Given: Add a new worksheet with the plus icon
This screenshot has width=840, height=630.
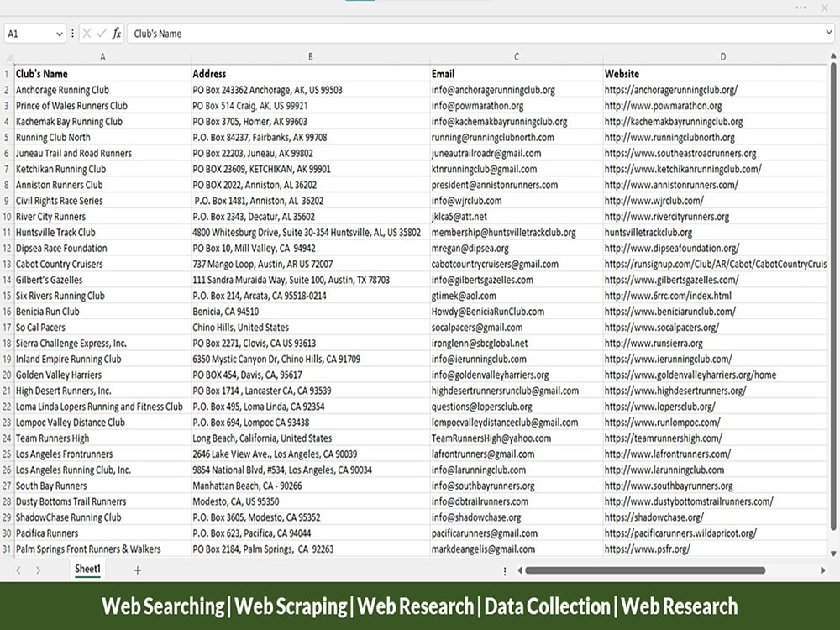Looking at the screenshot, I should (x=136, y=570).
